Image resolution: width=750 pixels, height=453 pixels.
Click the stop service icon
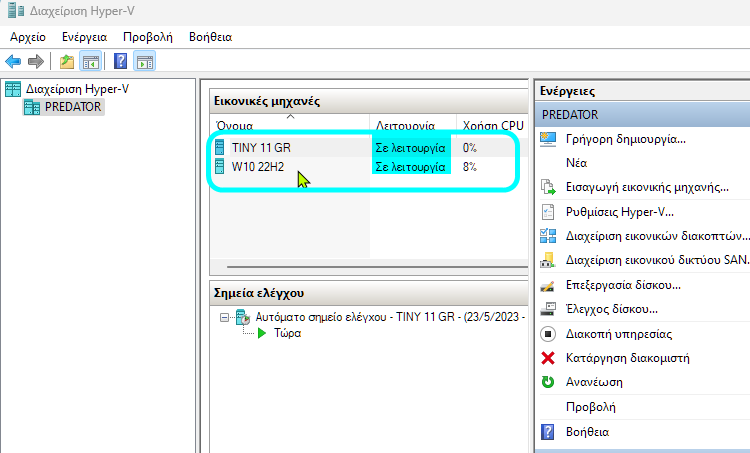coord(548,334)
